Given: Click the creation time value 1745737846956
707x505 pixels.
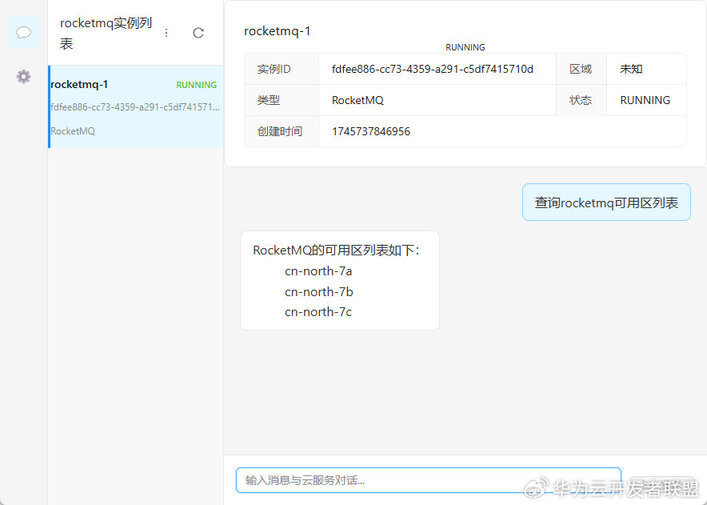Looking at the screenshot, I should [x=371, y=131].
